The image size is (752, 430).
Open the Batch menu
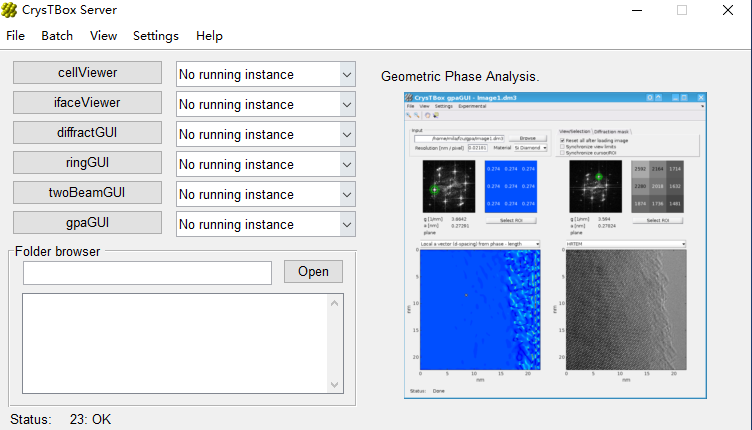click(57, 36)
